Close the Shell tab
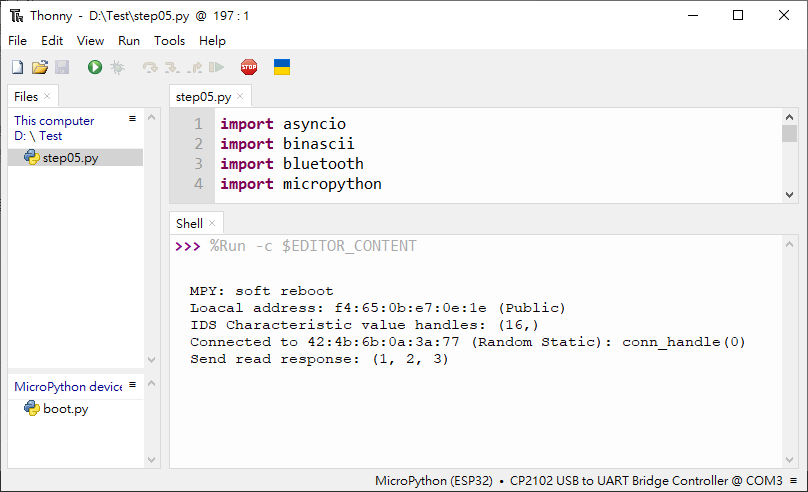The width and height of the screenshot is (808, 492). click(x=212, y=223)
